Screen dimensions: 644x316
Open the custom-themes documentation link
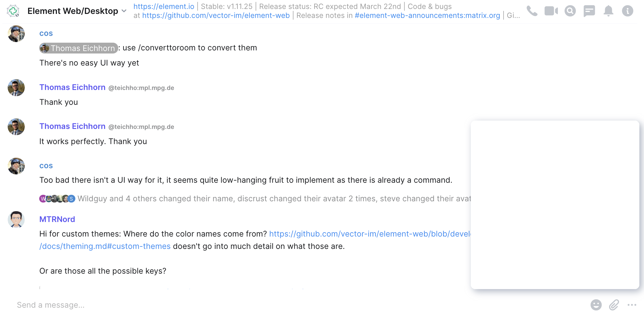[x=105, y=246]
